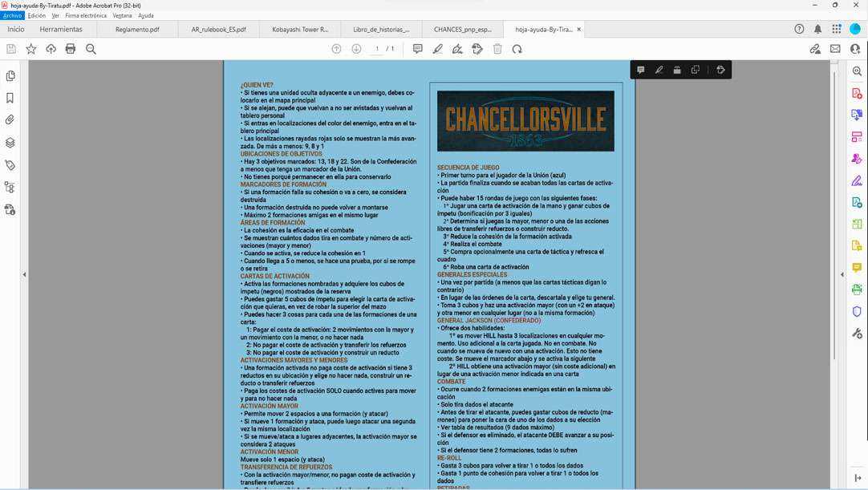Switch to the AR_rulebook_ES.pdf tab
The height and width of the screenshot is (490, 868).
pyautogui.click(x=218, y=30)
